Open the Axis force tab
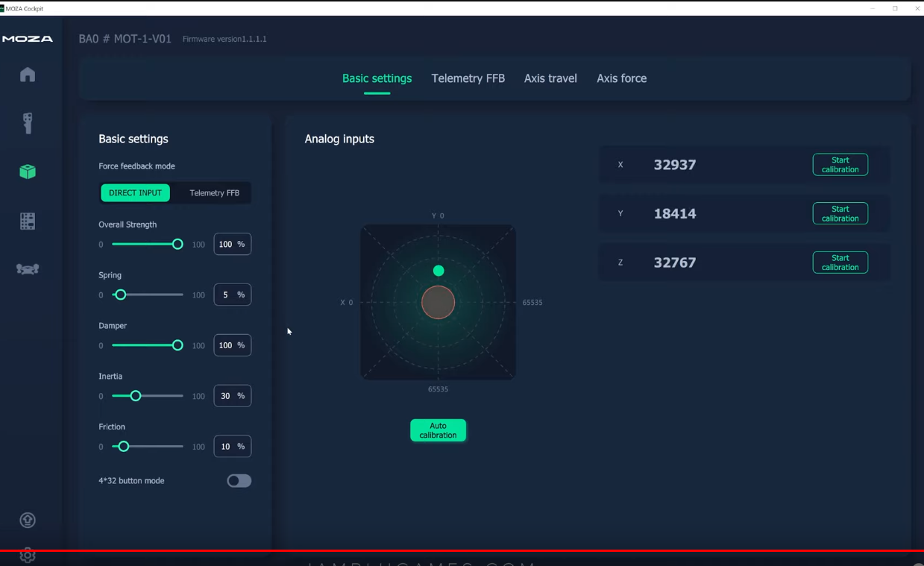924x566 pixels. (621, 78)
